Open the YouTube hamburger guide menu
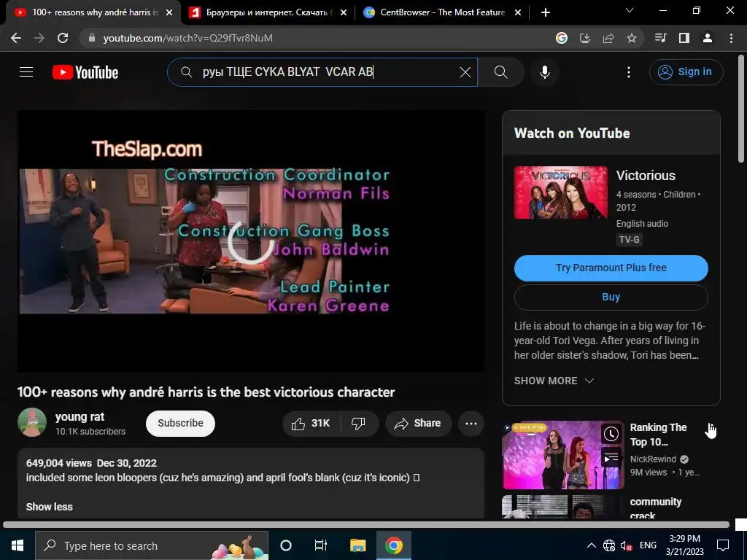Image resolution: width=747 pixels, height=560 pixels. 26,72
